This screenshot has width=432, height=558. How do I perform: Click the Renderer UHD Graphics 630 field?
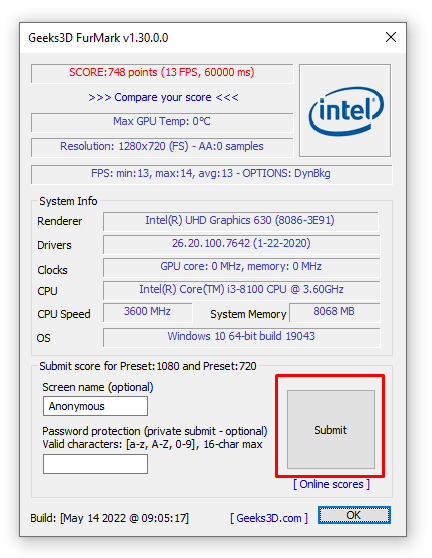click(x=241, y=221)
